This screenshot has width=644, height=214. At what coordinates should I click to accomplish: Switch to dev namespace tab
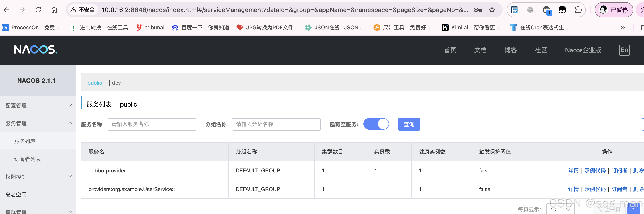click(116, 83)
